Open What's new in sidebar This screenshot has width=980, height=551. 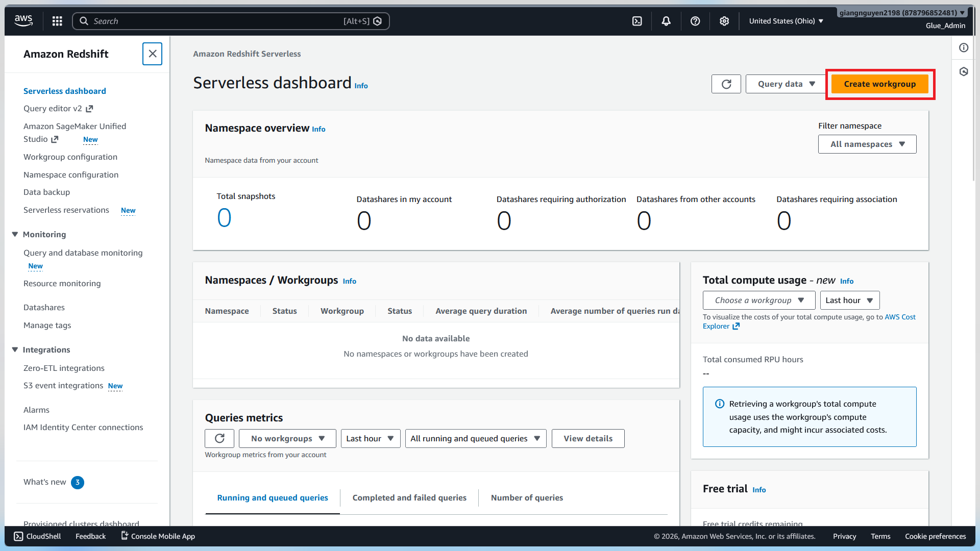45,482
